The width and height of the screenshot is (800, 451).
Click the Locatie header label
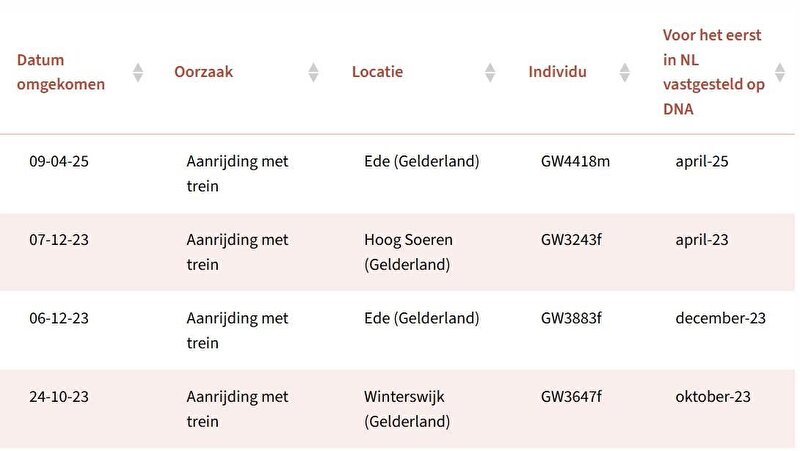[377, 72]
